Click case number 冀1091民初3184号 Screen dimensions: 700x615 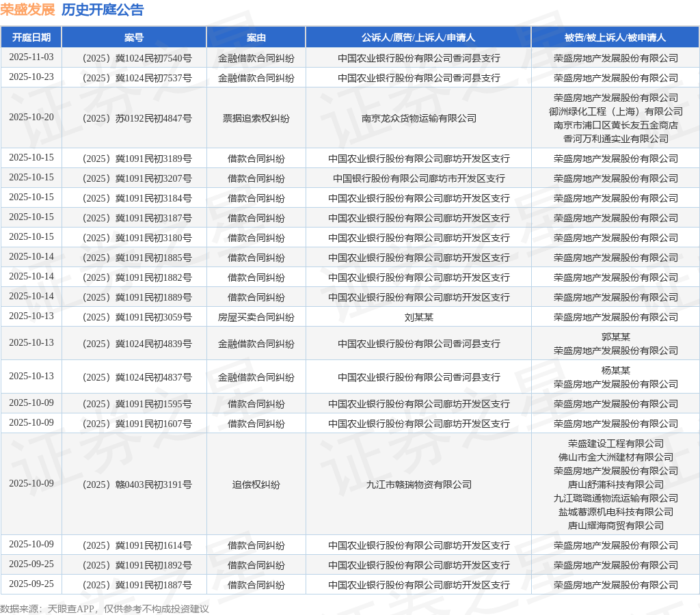(x=137, y=199)
